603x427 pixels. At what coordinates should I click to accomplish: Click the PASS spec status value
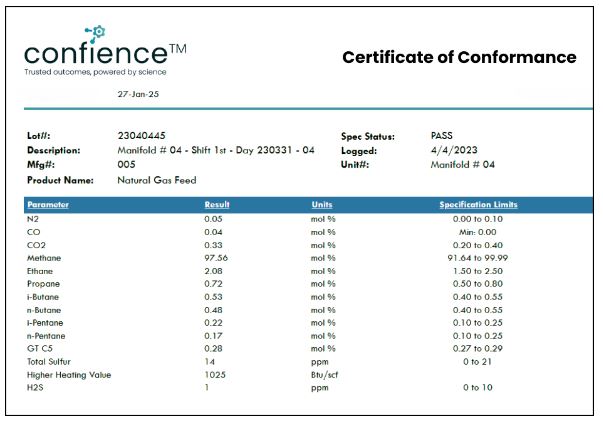(442, 136)
